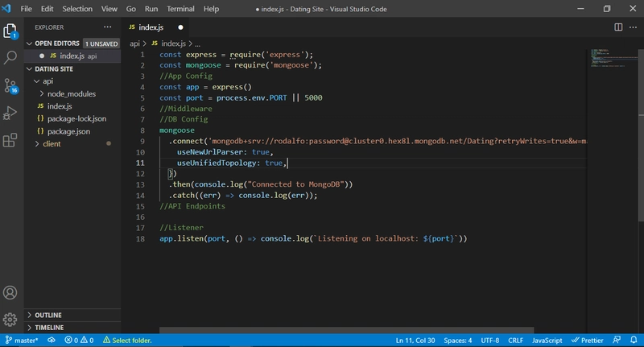The image size is (644, 347).
Task: Select index.js under Open Editors
Action: (72, 56)
